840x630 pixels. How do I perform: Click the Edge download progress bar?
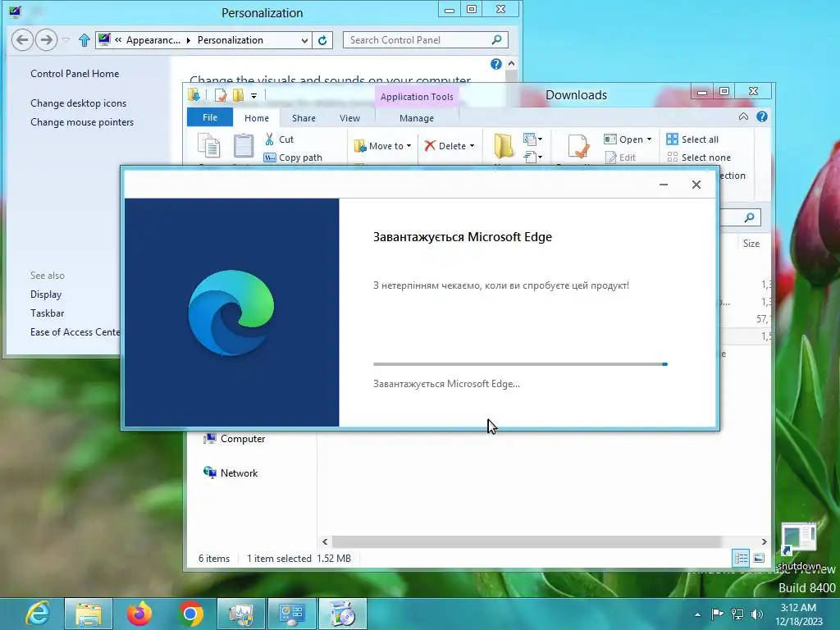520,364
